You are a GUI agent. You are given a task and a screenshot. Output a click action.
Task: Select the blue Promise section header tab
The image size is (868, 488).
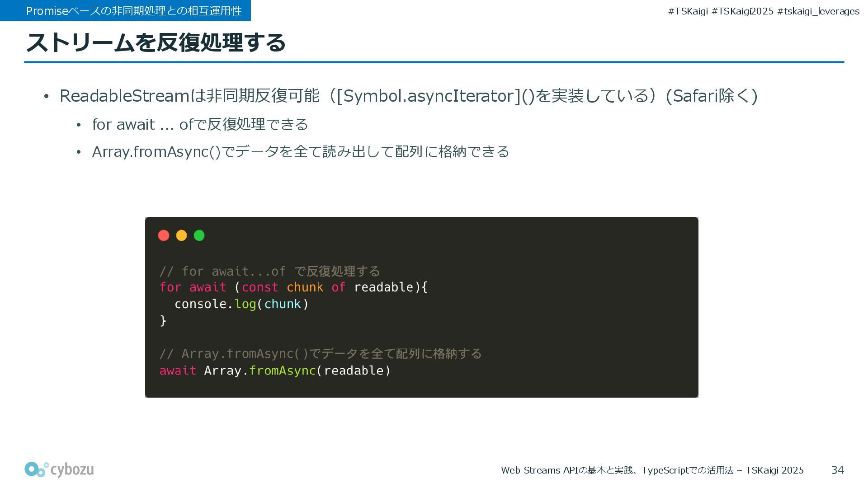(x=125, y=10)
